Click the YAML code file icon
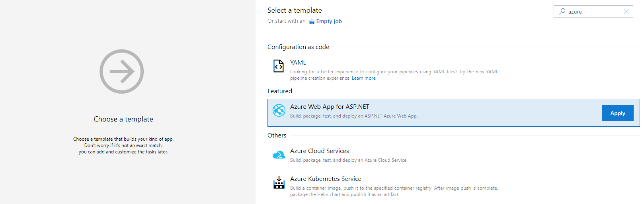 coord(279,66)
